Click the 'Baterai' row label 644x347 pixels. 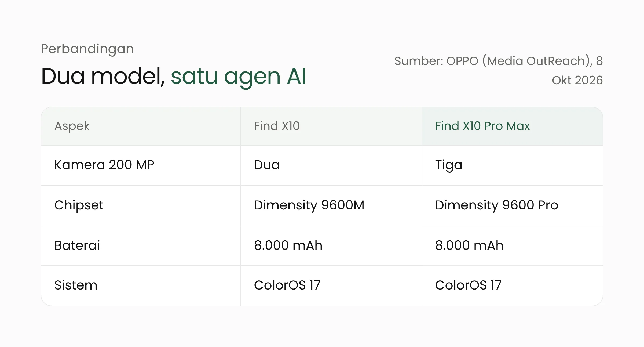point(77,245)
